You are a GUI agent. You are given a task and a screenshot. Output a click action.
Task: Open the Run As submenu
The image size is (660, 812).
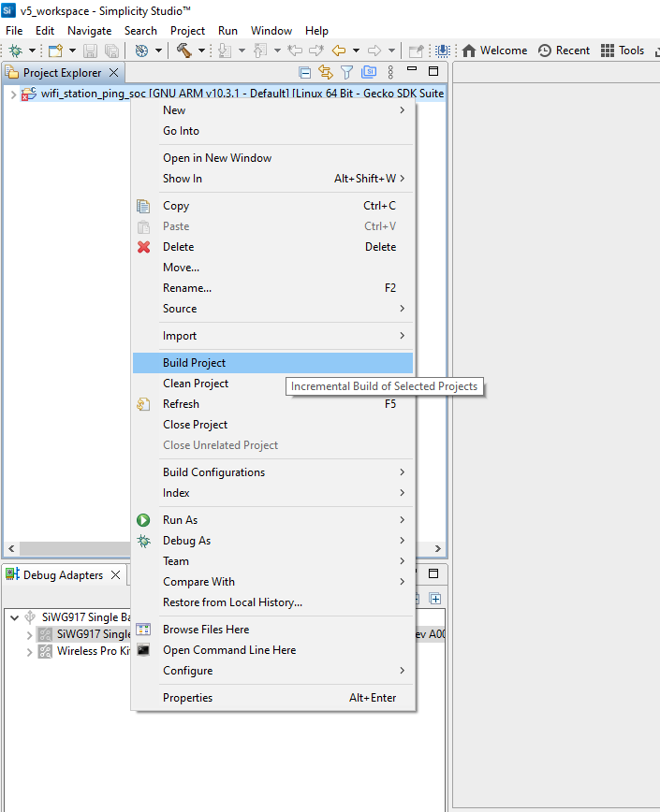click(x=180, y=520)
